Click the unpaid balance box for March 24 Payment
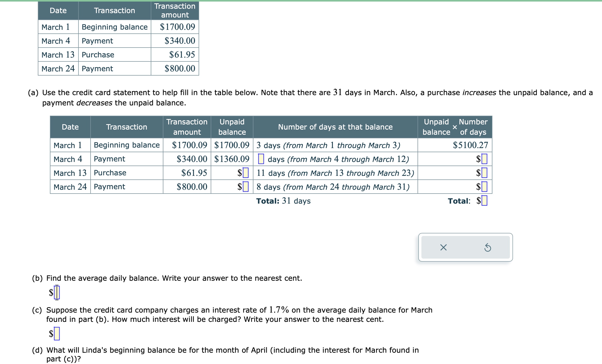602x364 pixels. point(246,187)
